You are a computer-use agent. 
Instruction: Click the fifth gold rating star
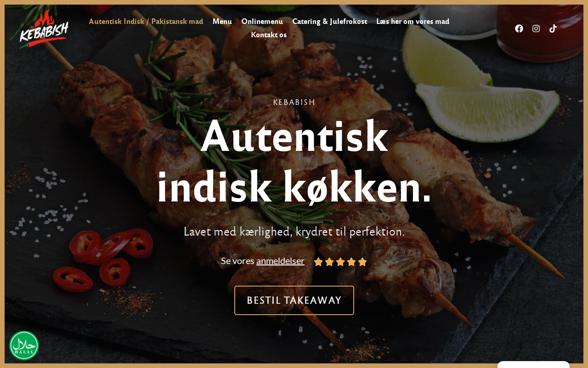(x=362, y=262)
